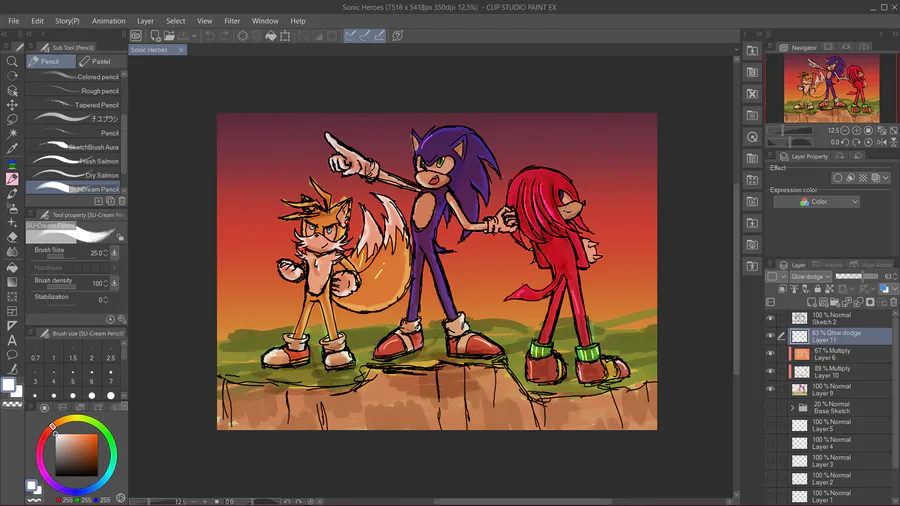This screenshot has height=506, width=900.
Task: Select the Zoom magnifier tool
Action: coord(11,61)
